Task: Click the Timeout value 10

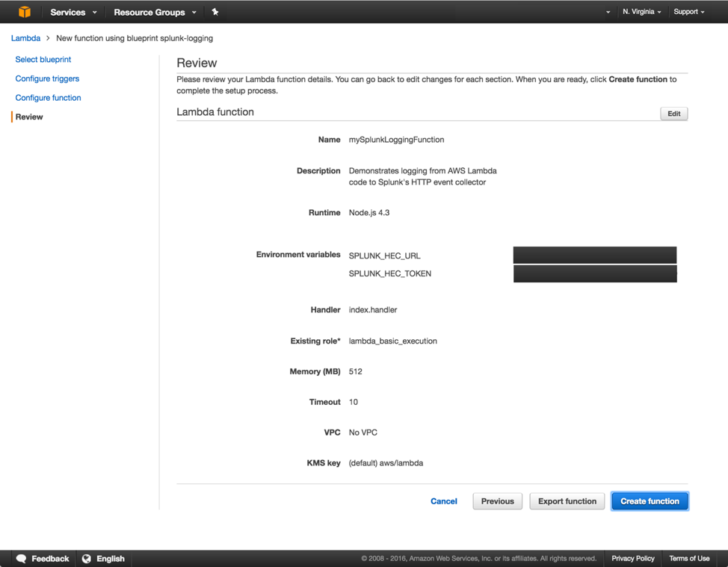Action: pyautogui.click(x=354, y=402)
